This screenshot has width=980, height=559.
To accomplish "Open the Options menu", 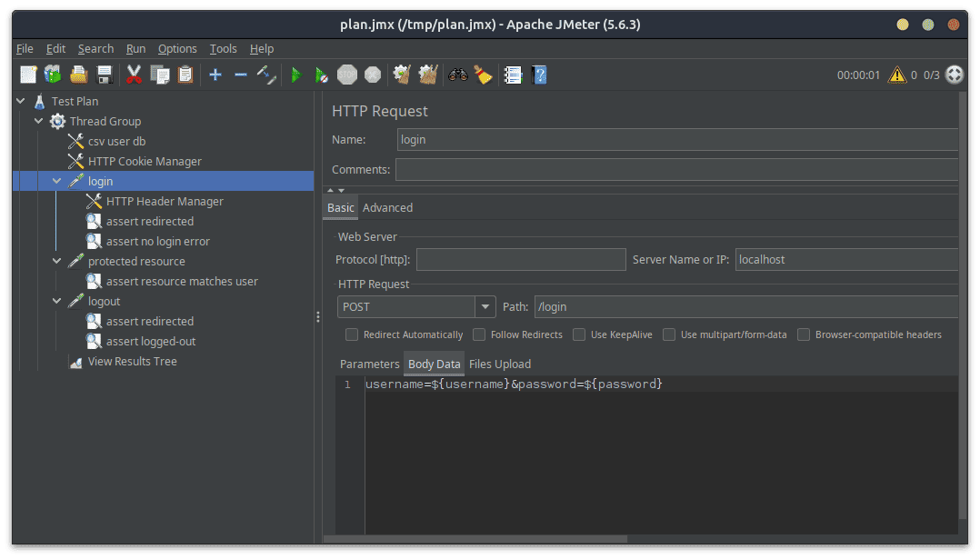I will pos(177,49).
